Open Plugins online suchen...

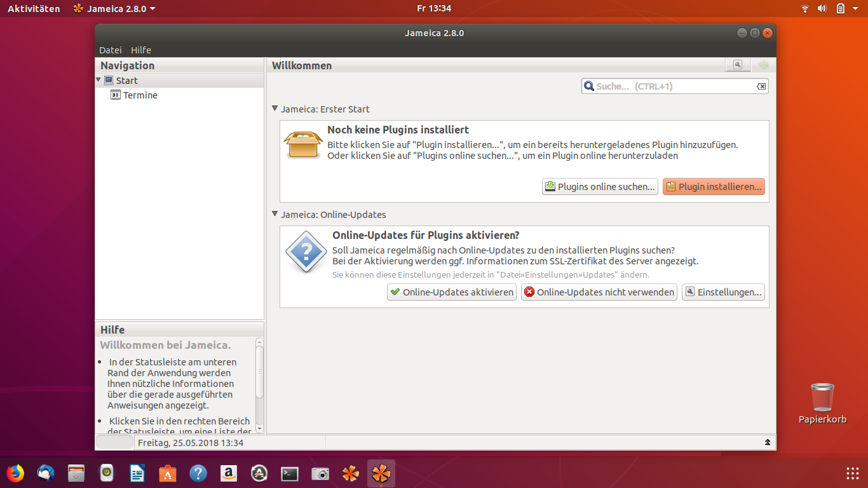click(x=600, y=187)
